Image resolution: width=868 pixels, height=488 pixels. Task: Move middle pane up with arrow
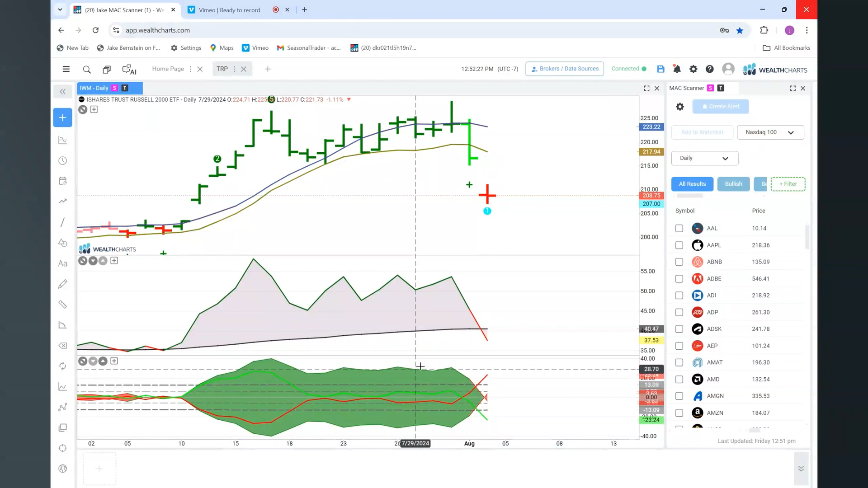point(103,261)
